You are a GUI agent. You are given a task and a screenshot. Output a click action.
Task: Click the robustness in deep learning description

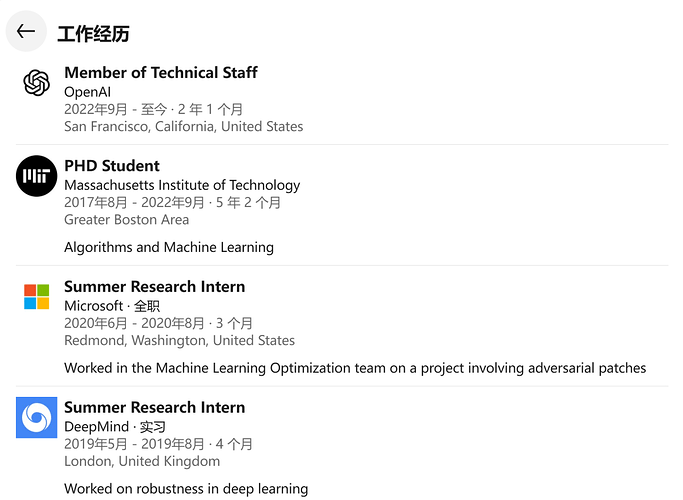(x=186, y=489)
